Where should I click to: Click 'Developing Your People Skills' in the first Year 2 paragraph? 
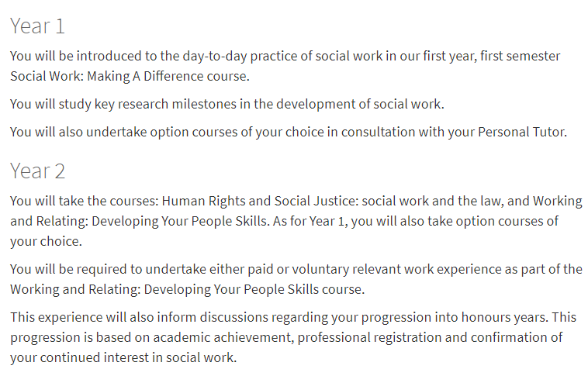click(x=179, y=221)
